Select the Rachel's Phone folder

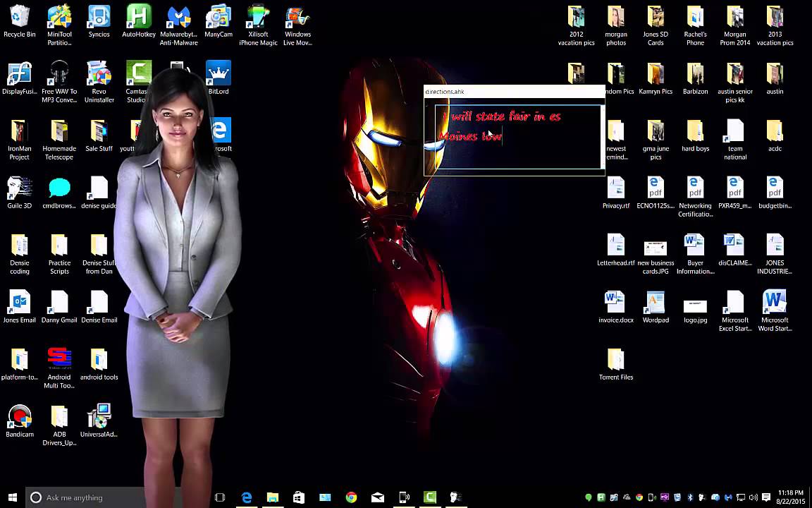coord(696,25)
